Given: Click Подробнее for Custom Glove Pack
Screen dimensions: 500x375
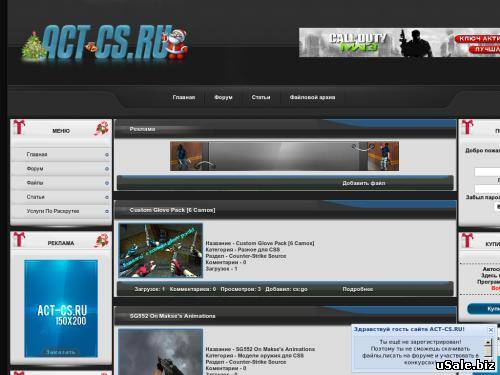Looking at the screenshot, I should (x=358, y=289).
